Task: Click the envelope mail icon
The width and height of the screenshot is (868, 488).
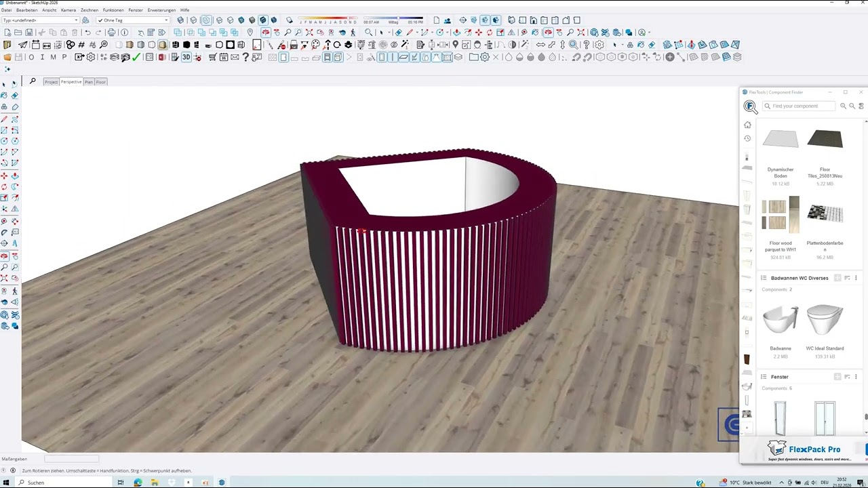Action: (x=235, y=58)
